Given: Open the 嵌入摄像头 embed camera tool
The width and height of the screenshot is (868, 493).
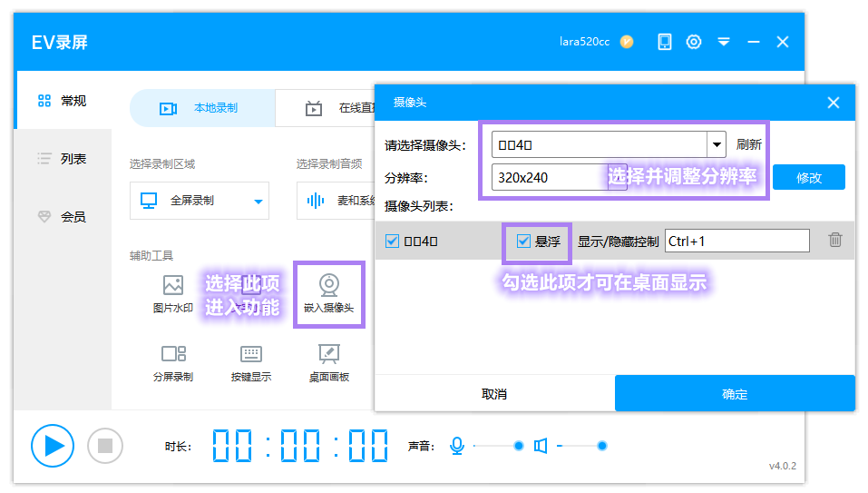Looking at the screenshot, I should click(329, 294).
